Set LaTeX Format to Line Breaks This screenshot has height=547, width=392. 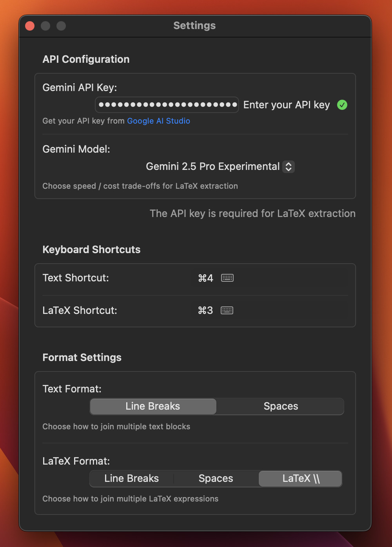coord(132,478)
